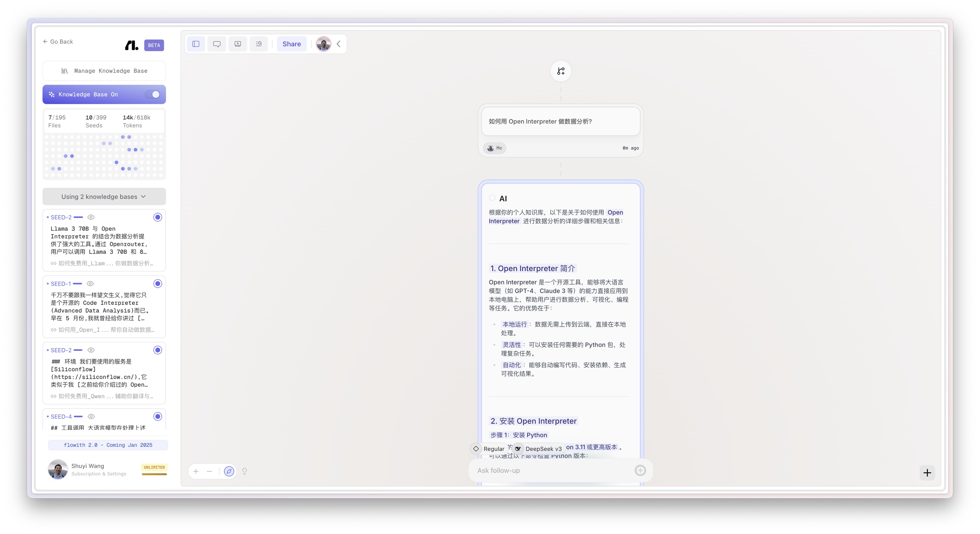The image size is (980, 534).
Task: Toggle eye icon of SEED-4 card
Action: [x=91, y=417]
